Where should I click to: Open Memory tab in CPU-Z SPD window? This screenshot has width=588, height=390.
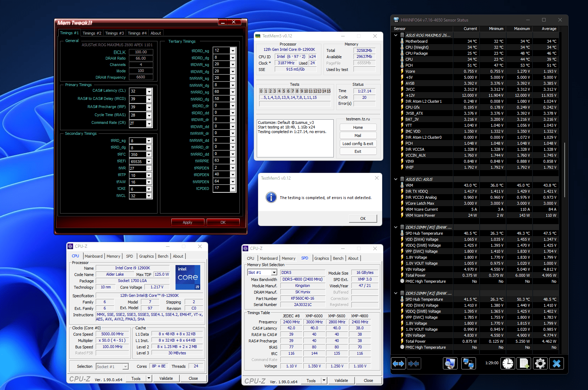(289, 258)
